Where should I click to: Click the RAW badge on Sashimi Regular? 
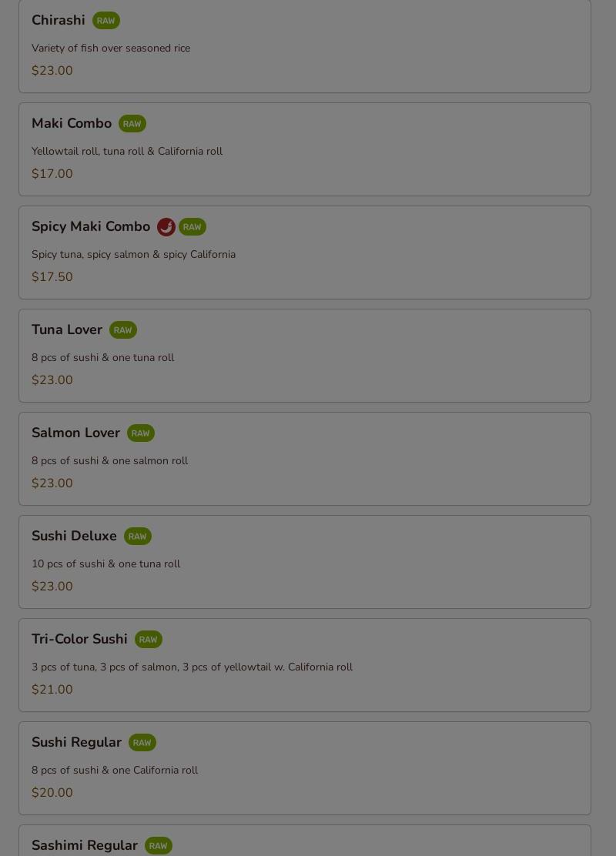click(159, 846)
